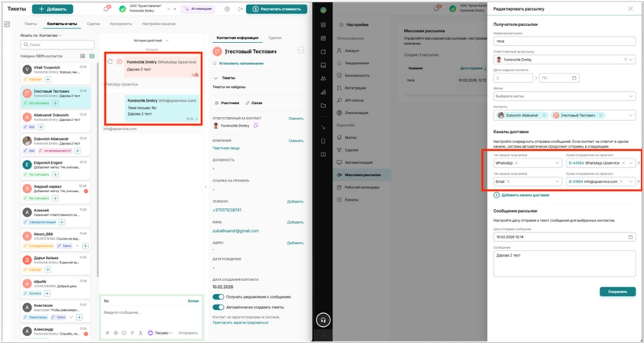Toggle automatically create tickets switch
Image resolution: width=644 pixels, height=343 pixels.
click(219, 306)
